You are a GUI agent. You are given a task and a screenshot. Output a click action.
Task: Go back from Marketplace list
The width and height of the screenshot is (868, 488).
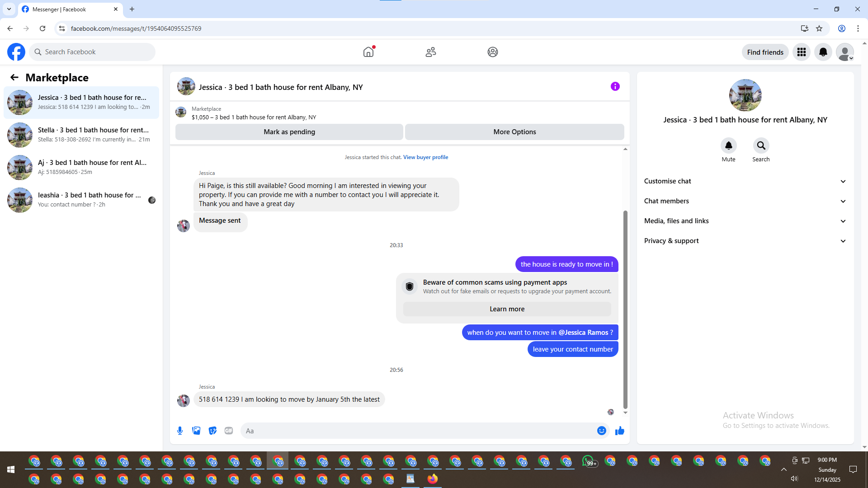point(14,77)
